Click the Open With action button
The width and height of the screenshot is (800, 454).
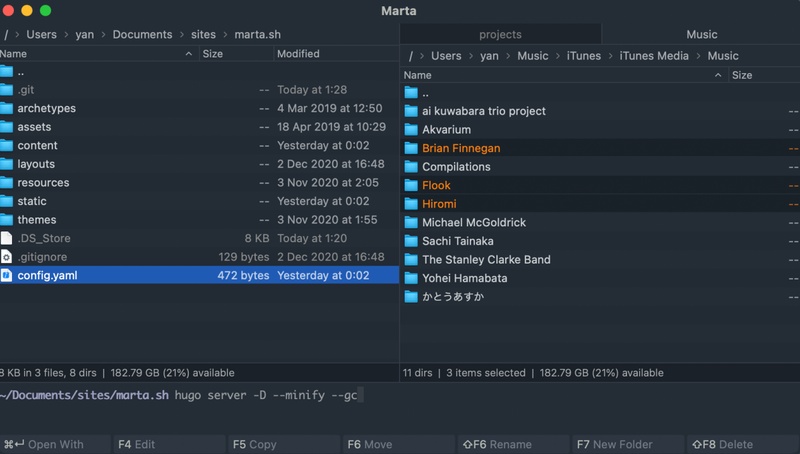point(55,444)
